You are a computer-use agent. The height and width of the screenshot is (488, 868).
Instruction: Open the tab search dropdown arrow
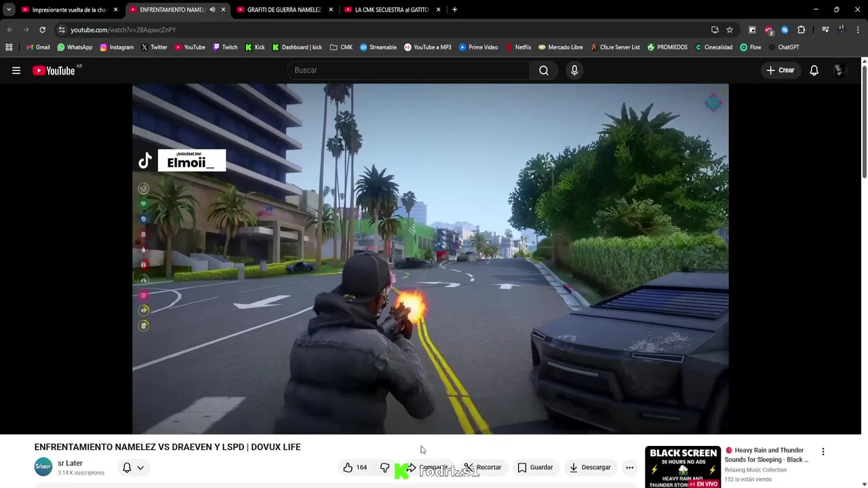point(9,9)
